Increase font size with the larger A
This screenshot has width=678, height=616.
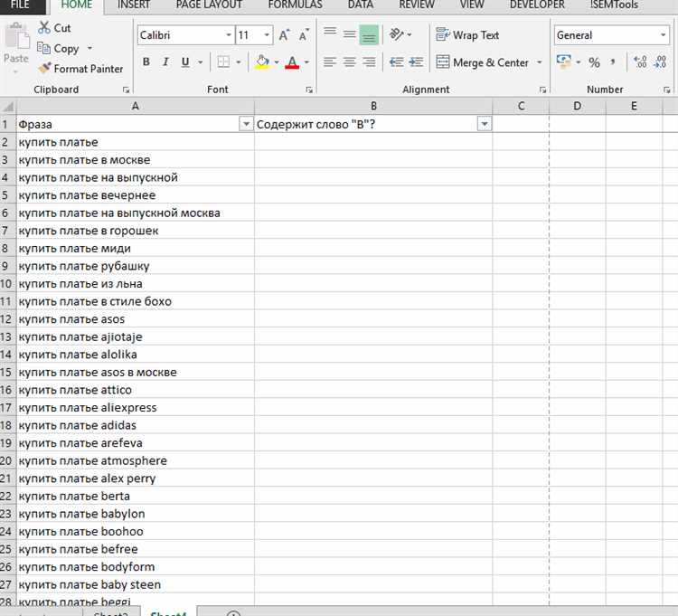click(x=284, y=35)
